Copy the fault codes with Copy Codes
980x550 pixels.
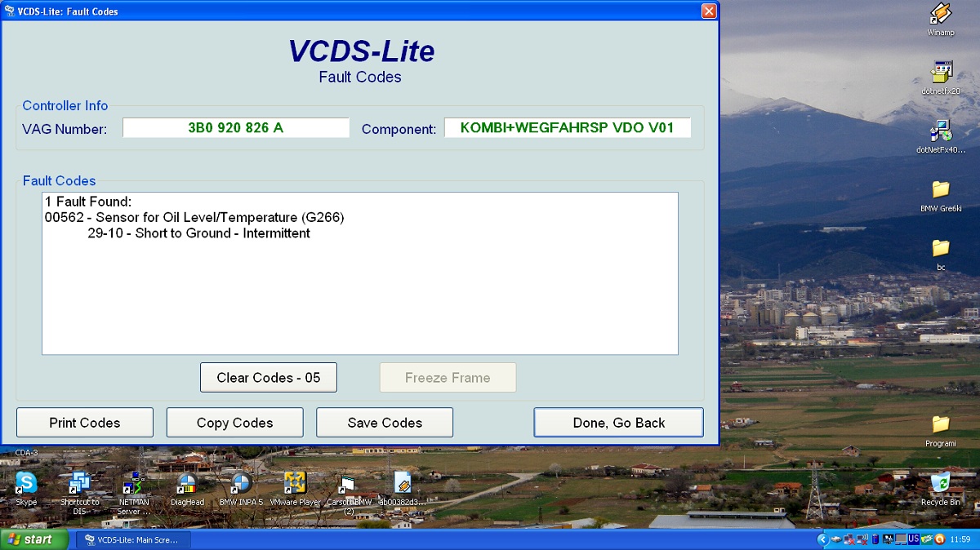point(234,423)
